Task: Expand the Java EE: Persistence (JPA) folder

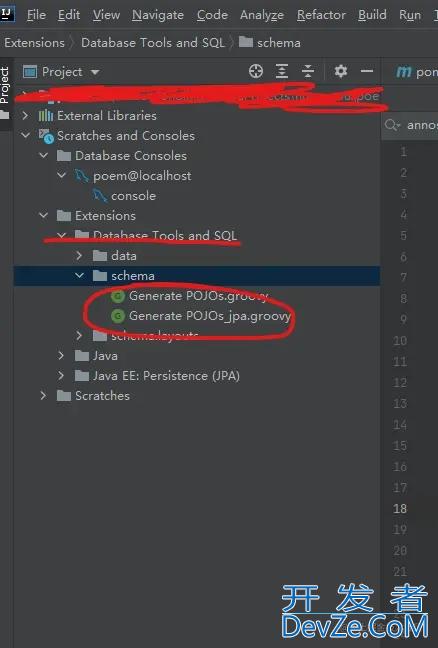Action: pos(61,375)
